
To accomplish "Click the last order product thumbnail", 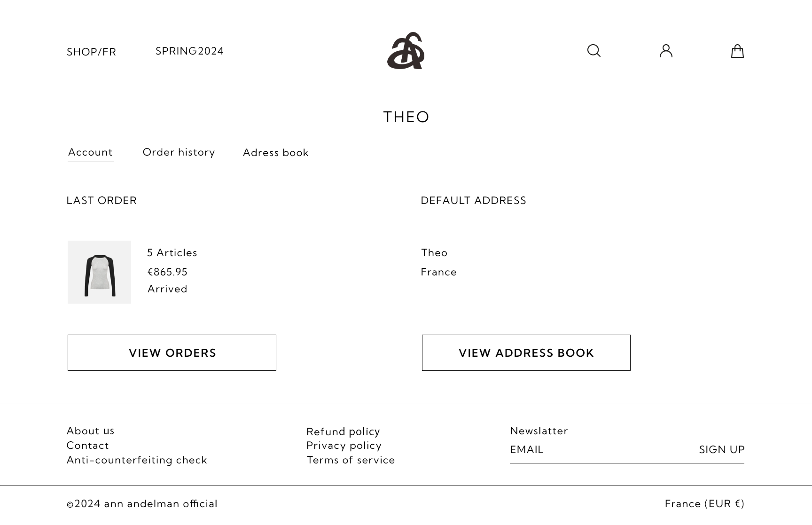I will pyautogui.click(x=99, y=272).
